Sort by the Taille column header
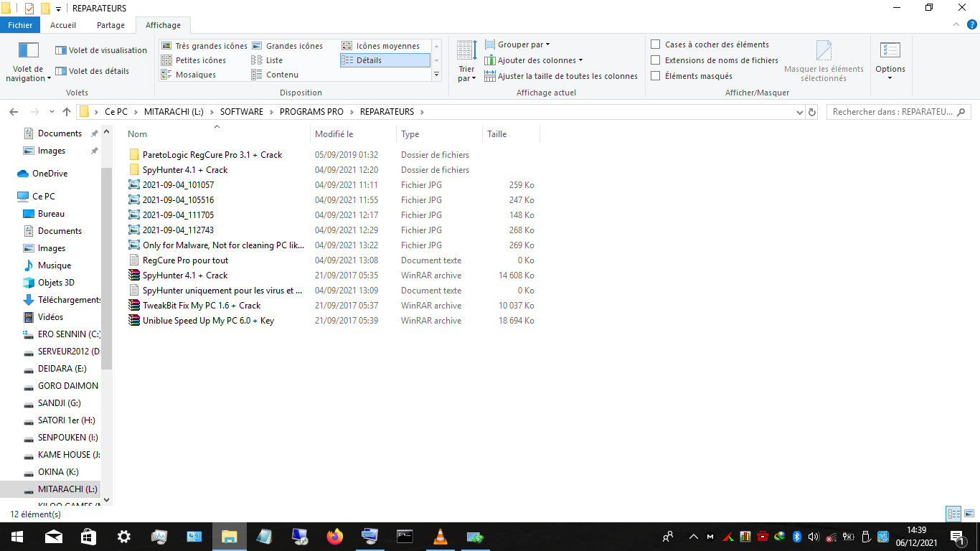The image size is (980, 551). 510,134
